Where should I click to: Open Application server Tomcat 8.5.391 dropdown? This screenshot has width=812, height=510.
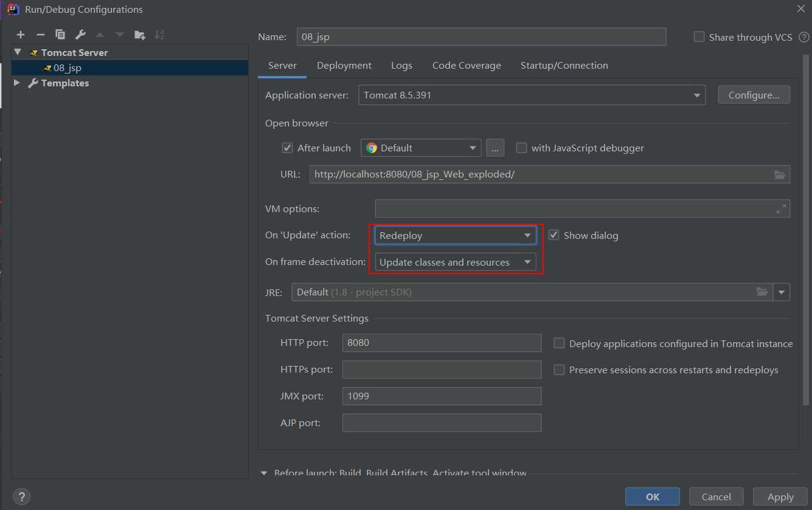532,95
